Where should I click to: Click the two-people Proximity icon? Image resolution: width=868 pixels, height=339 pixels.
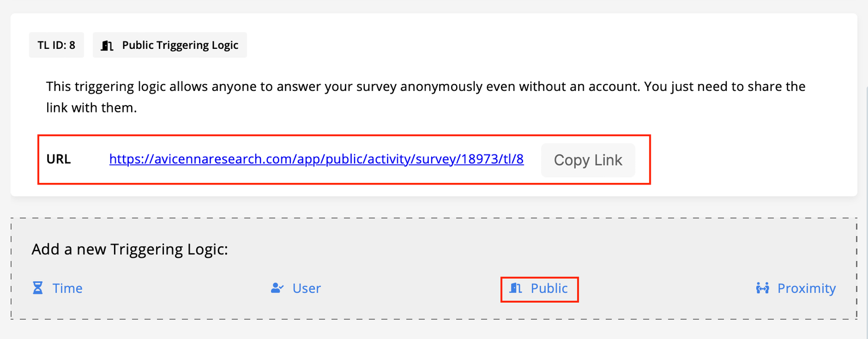pos(762,288)
